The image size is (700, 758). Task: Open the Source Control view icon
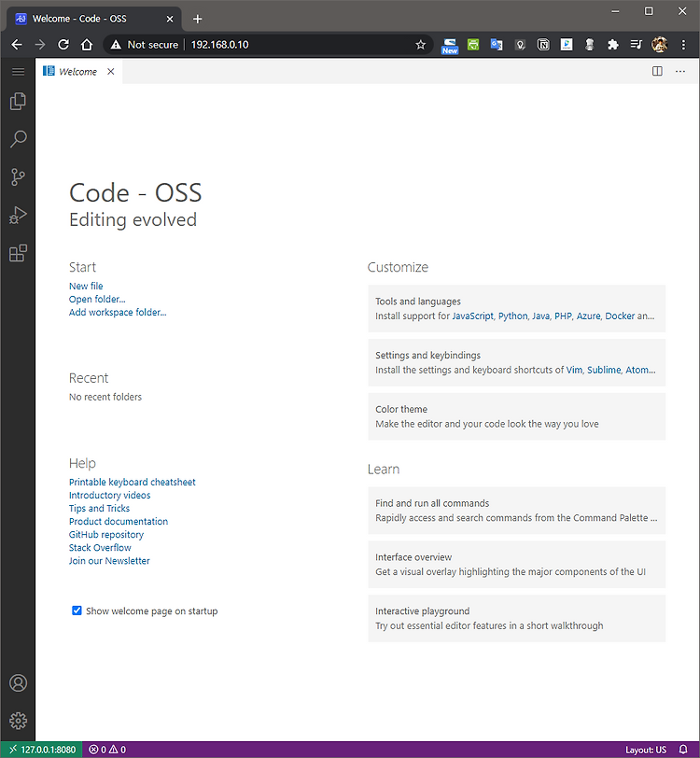(18, 177)
